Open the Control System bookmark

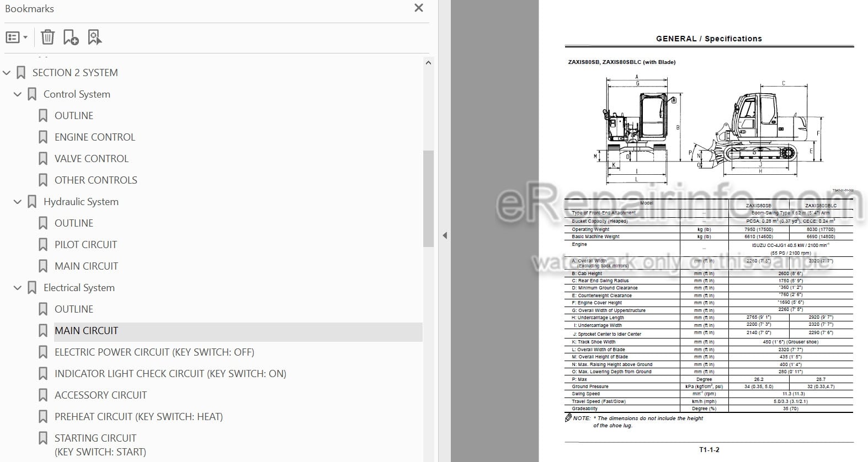point(77,94)
